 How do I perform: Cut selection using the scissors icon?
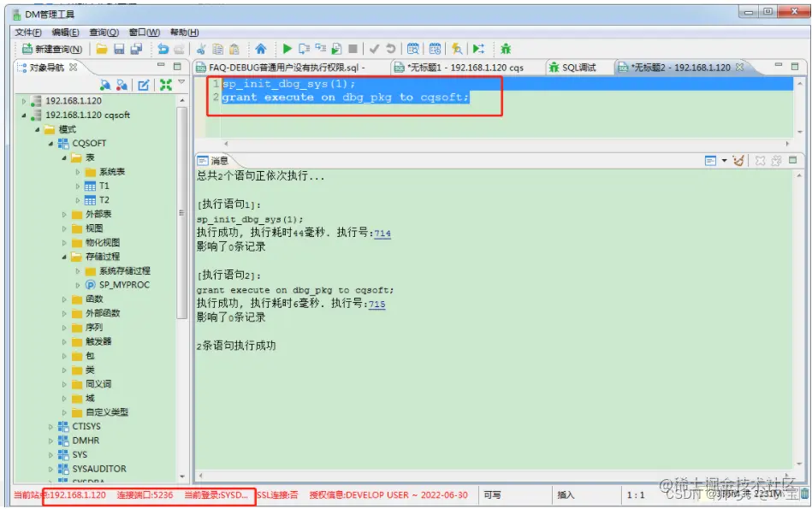coord(201,50)
